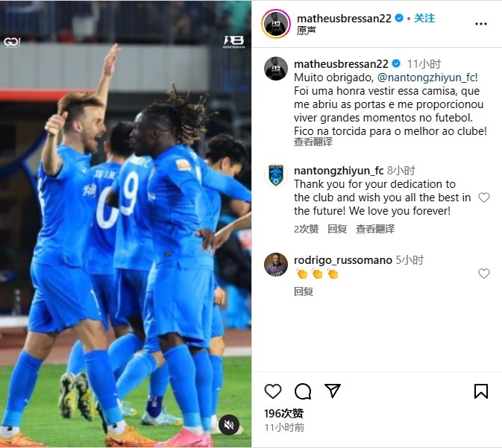
Task: Like the rodrigo_russomano comment
Action: click(484, 274)
